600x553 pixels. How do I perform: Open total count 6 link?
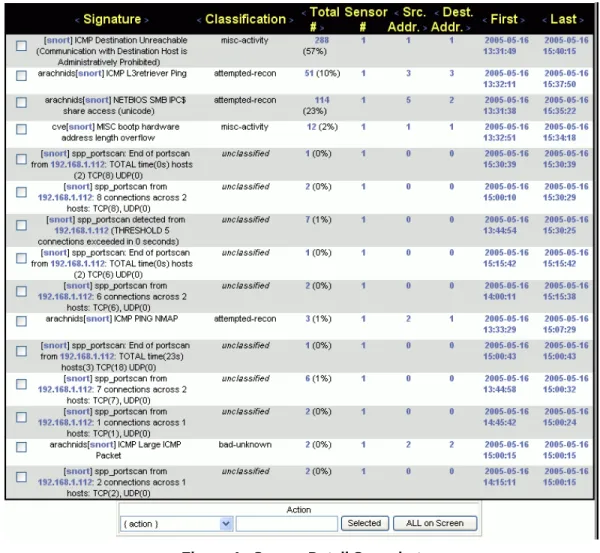(x=308, y=378)
